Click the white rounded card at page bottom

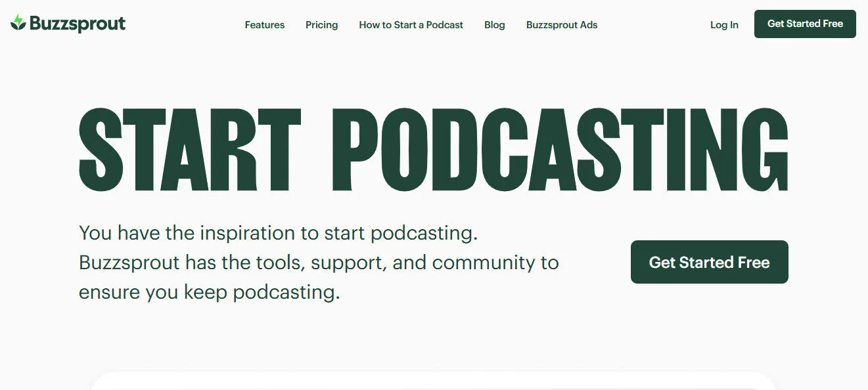coord(434,381)
